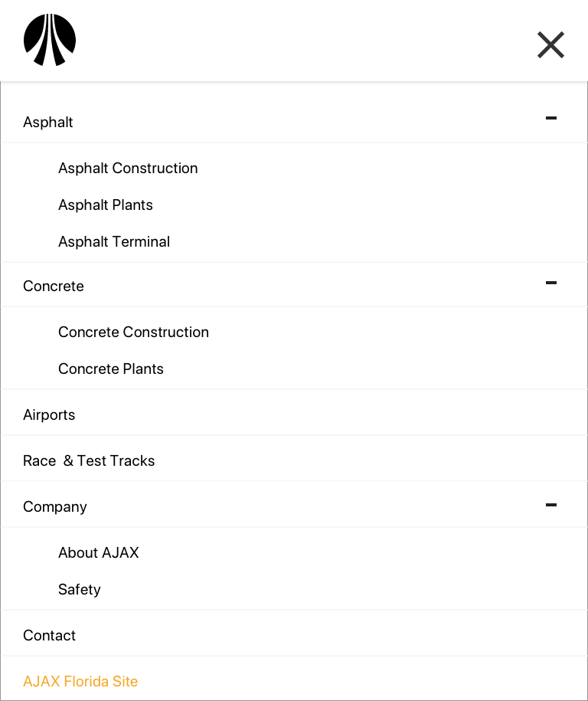Select Asphalt Terminal submenu item
This screenshot has height=701, width=588.
pyautogui.click(x=114, y=241)
